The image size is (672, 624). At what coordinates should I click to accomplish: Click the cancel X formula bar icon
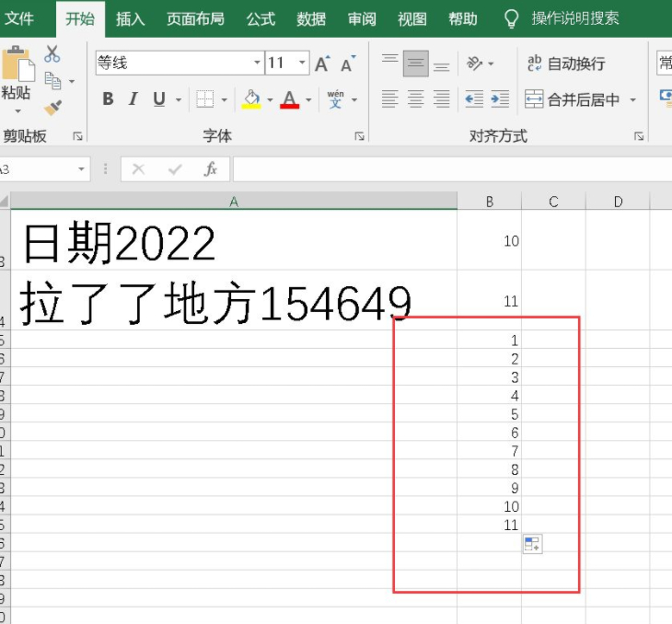[x=138, y=169]
